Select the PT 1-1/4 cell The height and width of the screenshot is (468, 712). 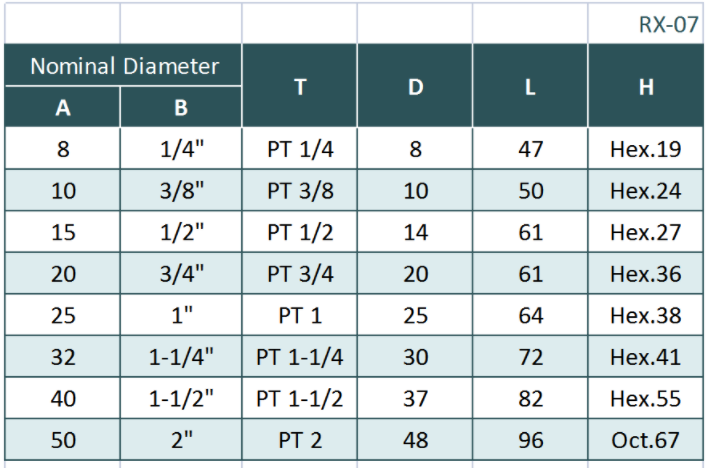click(300, 357)
